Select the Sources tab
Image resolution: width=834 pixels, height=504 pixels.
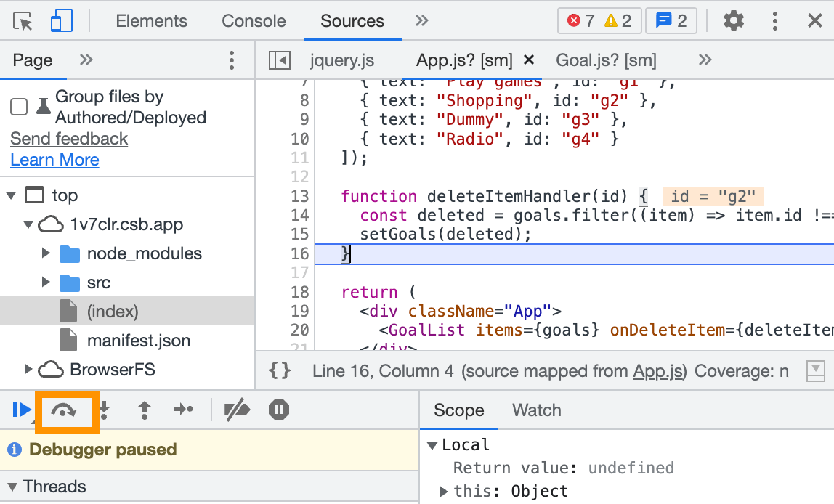click(352, 21)
